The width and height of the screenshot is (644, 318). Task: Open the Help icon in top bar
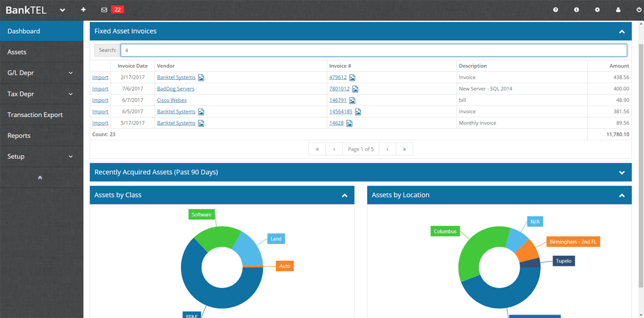click(556, 9)
